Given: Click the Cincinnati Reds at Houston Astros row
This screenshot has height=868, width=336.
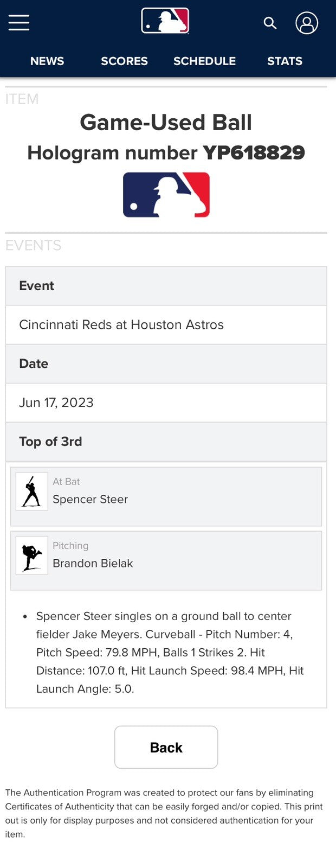Looking at the screenshot, I should pos(166,325).
